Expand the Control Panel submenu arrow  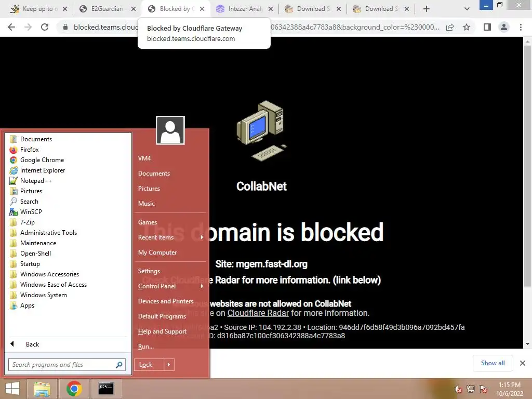[202, 286]
